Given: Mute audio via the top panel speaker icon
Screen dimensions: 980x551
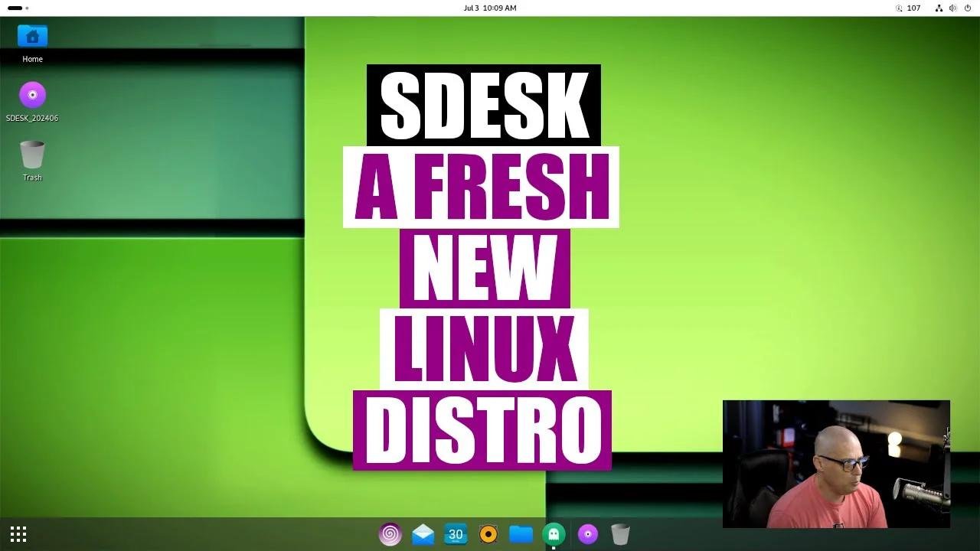Looking at the screenshot, I should point(953,8).
